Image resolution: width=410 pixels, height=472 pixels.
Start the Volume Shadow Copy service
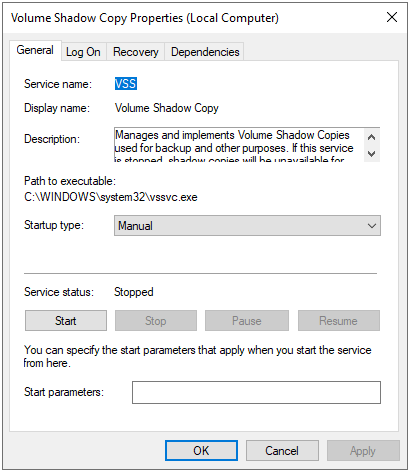tap(66, 321)
